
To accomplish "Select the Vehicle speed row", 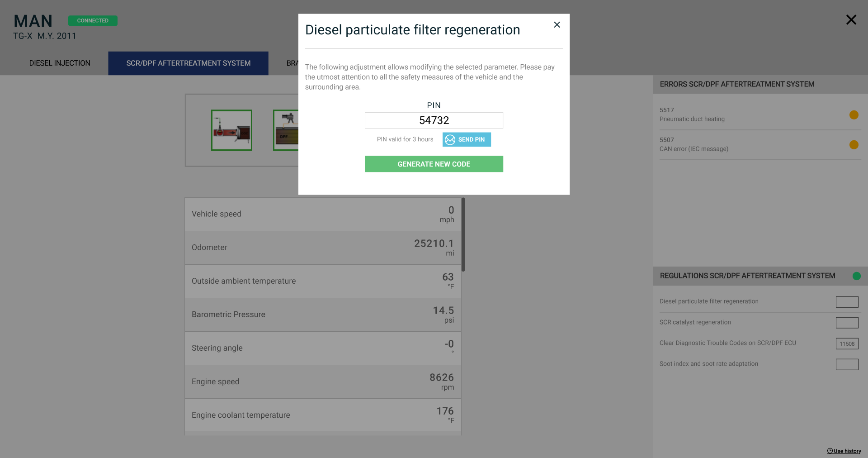I will click(x=323, y=215).
